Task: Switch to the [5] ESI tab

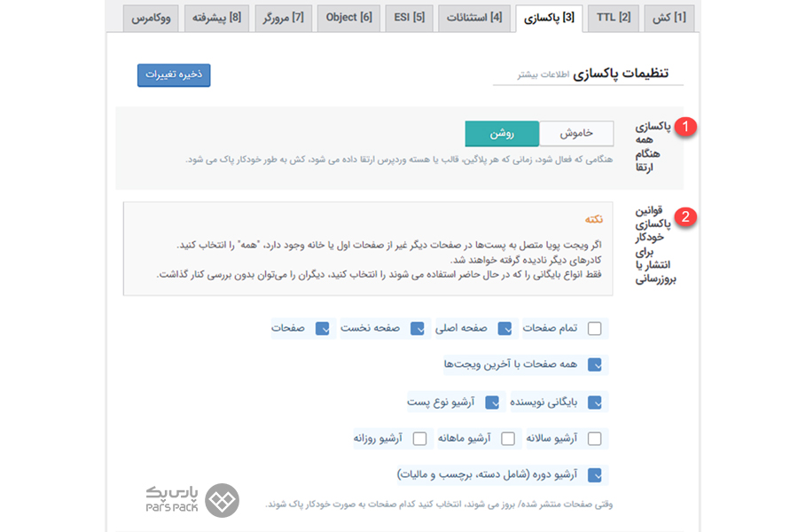Action: [409, 19]
